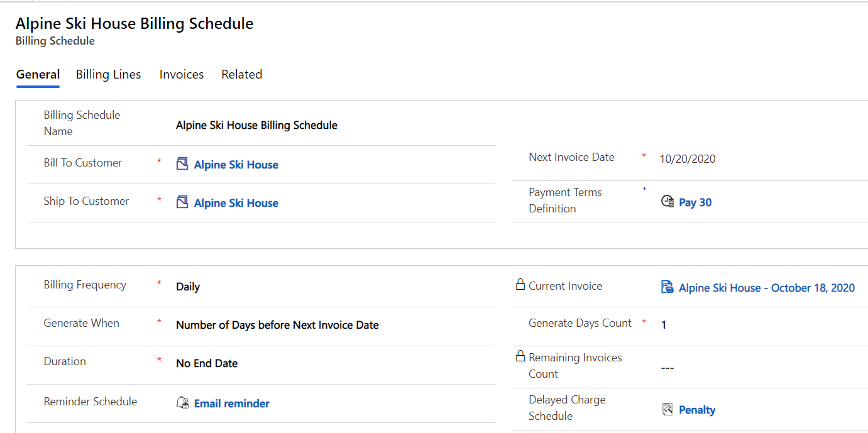Click the Remaining Invoices Count empty value

coord(667,368)
